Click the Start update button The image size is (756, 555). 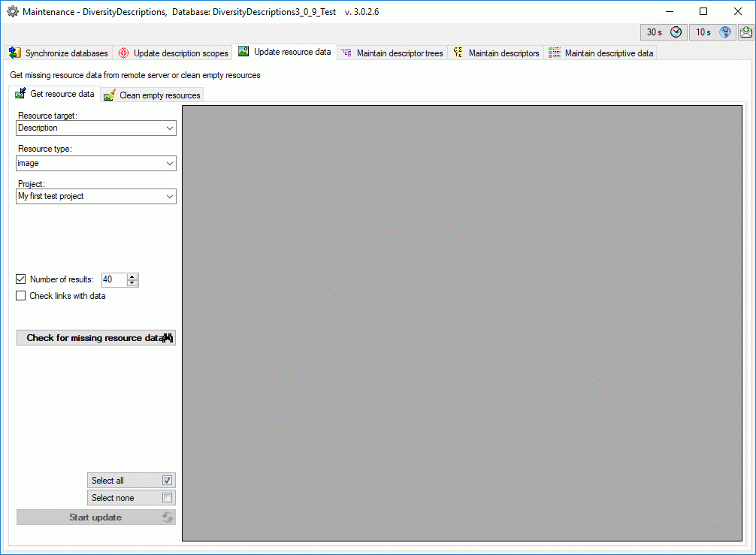[x=96, y=517]
